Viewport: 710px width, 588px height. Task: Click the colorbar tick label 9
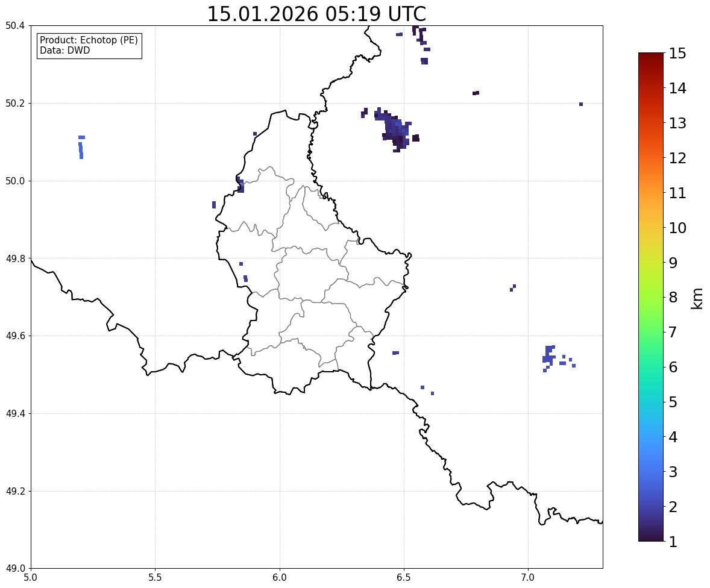pos(673,263)
